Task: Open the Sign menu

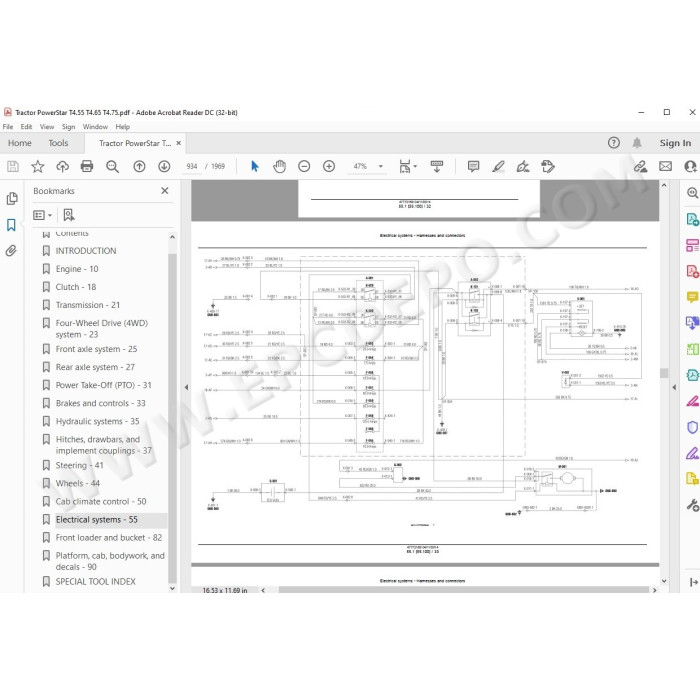Action: [x=68, y=127]
